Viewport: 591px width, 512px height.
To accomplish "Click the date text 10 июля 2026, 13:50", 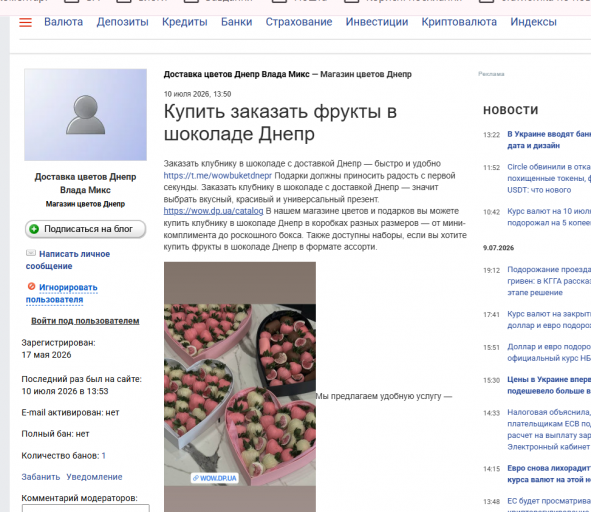I will point(197,94).
